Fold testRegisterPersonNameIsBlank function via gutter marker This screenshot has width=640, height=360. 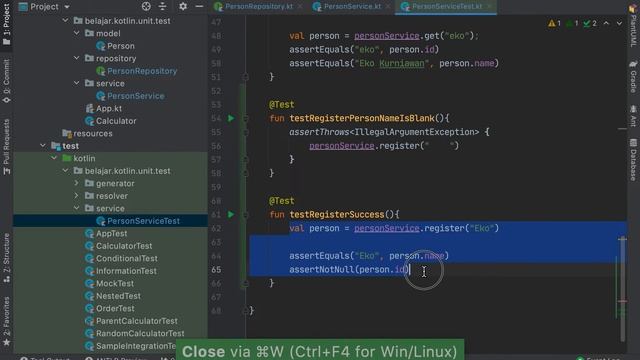[245, 118]
